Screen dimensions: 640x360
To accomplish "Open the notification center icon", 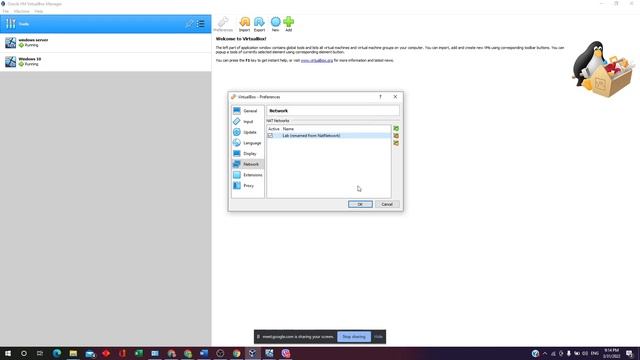I will pos(629,353).
